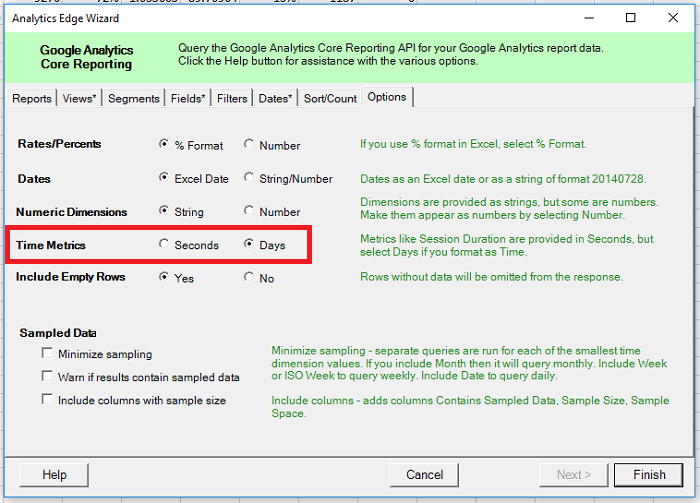Click the Google Analytics Core Reporting heading
This screenshot has height=503, width=700.
coord(87,57)
